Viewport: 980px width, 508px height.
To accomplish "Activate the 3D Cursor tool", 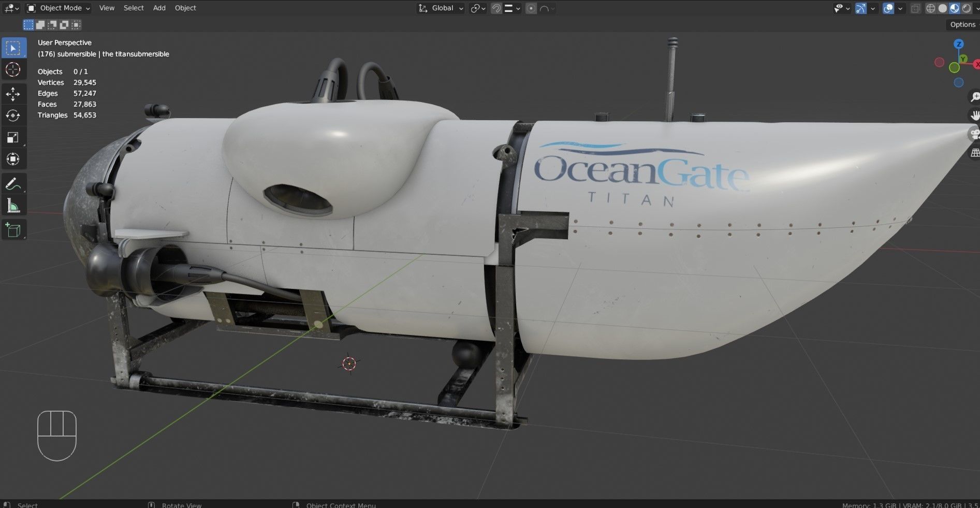I will [x=13, y=69].
